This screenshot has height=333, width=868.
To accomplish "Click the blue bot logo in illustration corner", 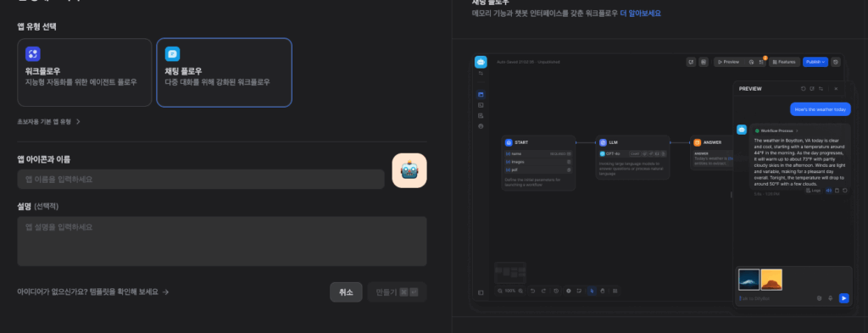I will coord(481,62).
